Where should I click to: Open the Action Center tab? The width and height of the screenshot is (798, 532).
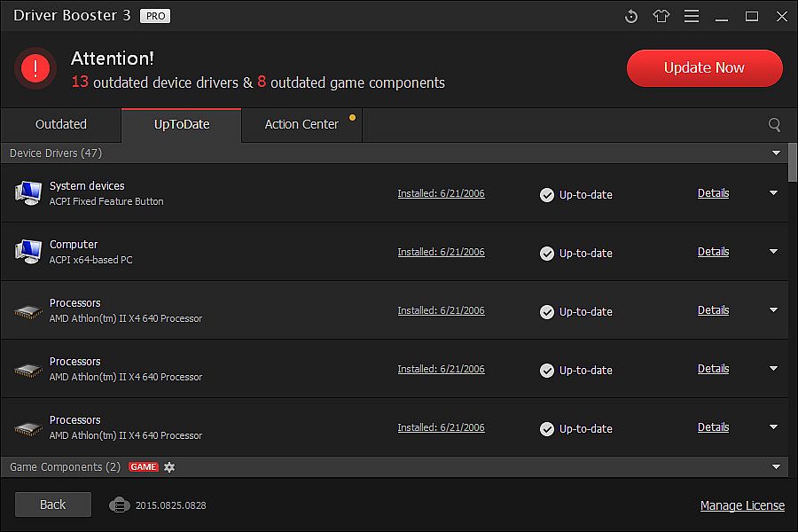coord(301,124)
